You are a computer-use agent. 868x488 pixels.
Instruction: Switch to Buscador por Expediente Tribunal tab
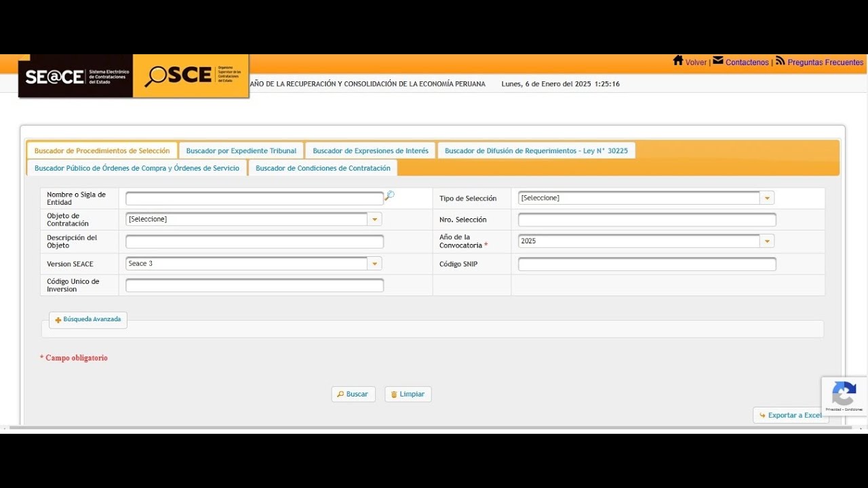(x=241, y=150)
